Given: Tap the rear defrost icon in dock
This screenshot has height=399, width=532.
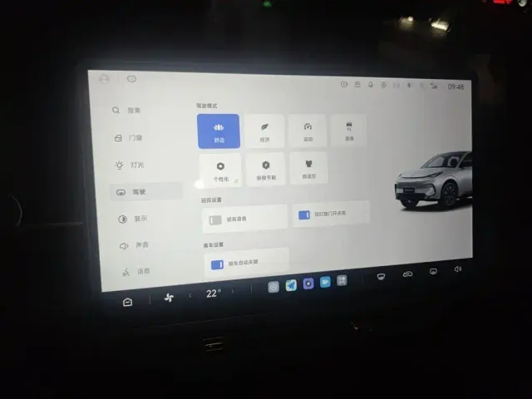Looking at the screenshot, I should (x=433, y=272).
